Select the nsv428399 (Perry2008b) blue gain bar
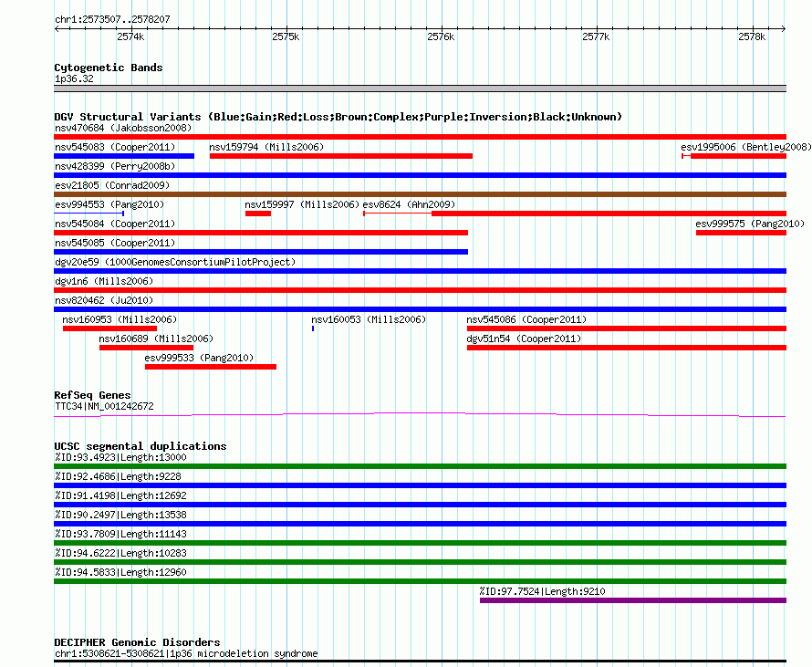Viewport: 812px width, 667px height. 420,175
